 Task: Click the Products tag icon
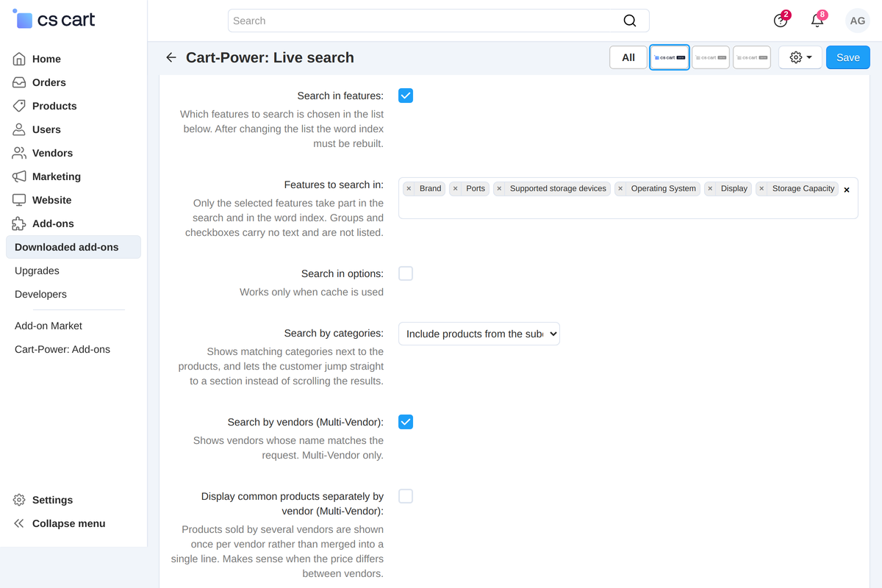pyautogui.click(x=19, y=106)
